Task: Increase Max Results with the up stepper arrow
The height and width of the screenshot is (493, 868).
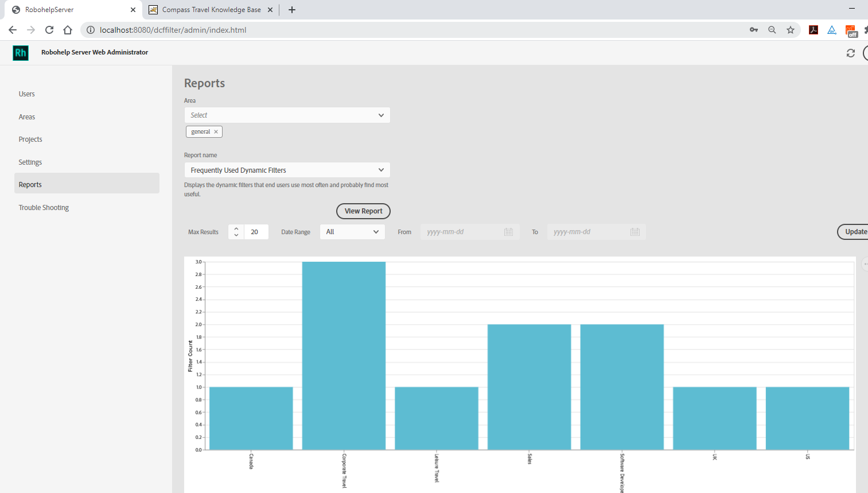Action: [x=235, y=228]
